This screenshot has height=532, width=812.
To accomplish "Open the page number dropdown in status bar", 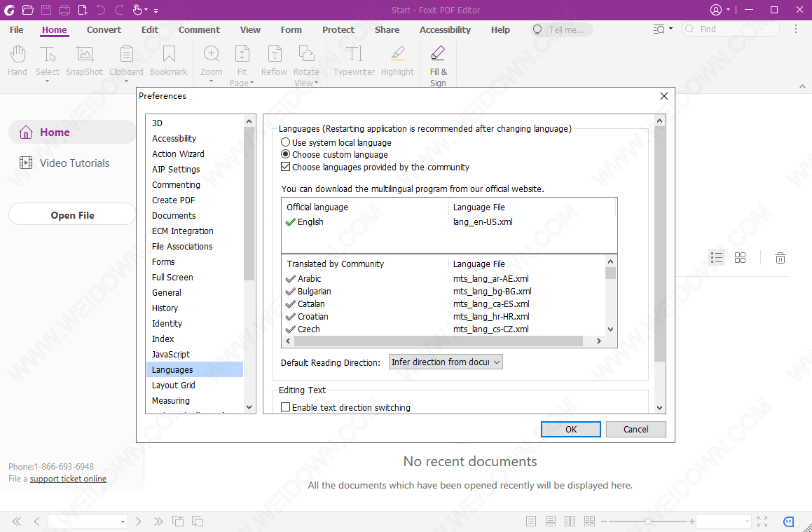I will tap(123, 521).
